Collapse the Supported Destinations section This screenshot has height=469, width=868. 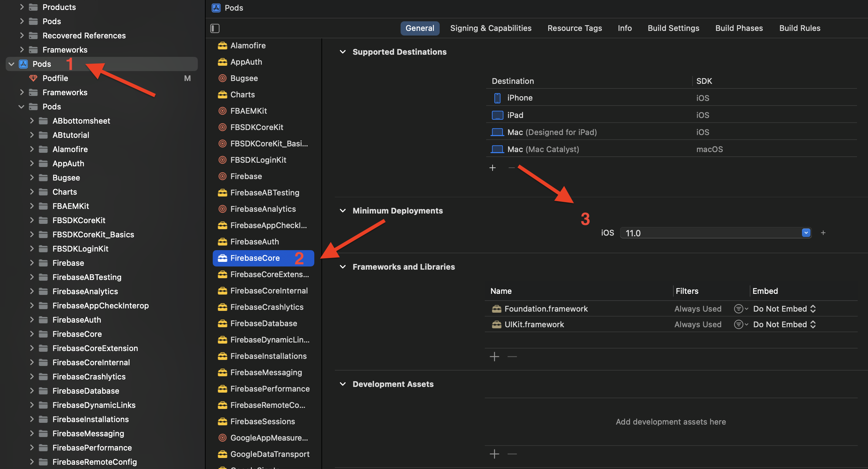pos(343,52)
